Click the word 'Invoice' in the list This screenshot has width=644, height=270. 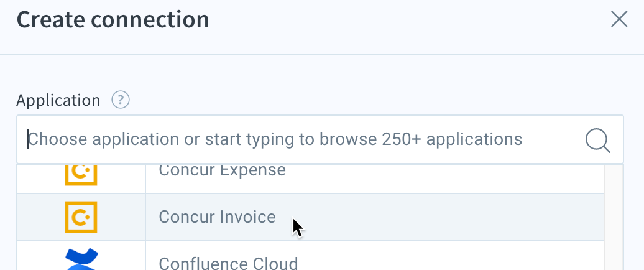click(x=247, y=217)
